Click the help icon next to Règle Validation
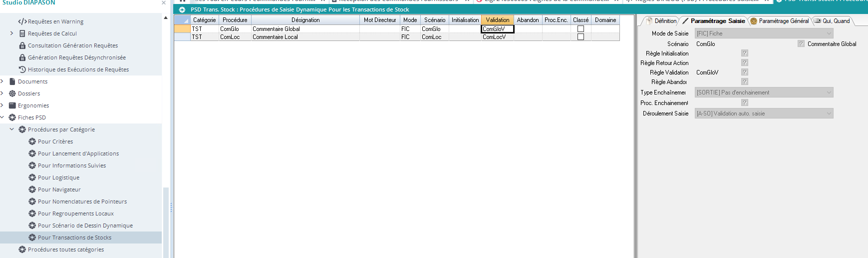 [x=744, y=72]
